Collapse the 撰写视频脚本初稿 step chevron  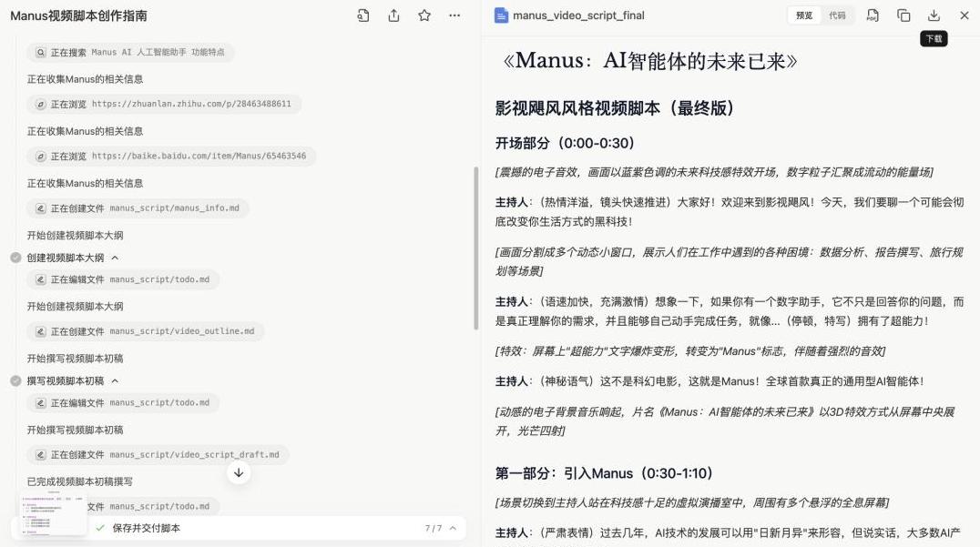point(115,381)
